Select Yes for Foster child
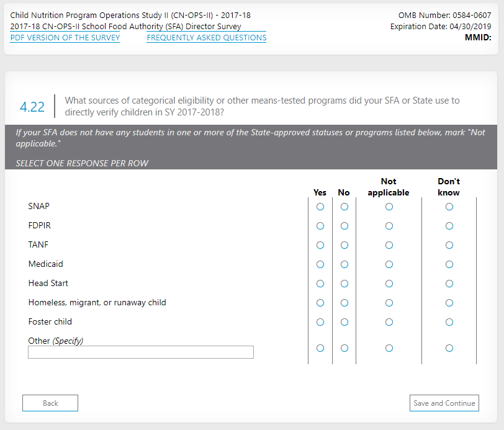Viewport: 504px width, 430px height. (320, 323)
